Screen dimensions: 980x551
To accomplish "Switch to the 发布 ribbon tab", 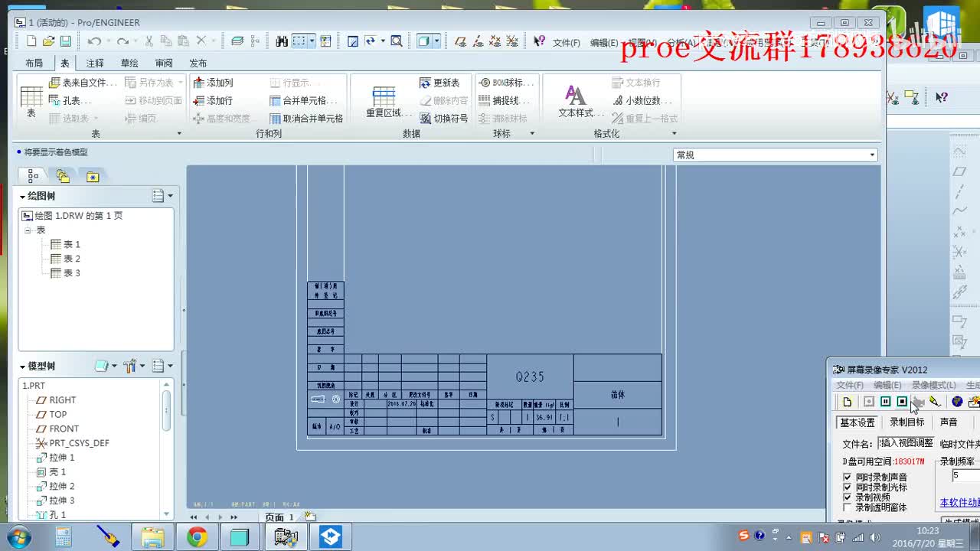I will point(198,63).
